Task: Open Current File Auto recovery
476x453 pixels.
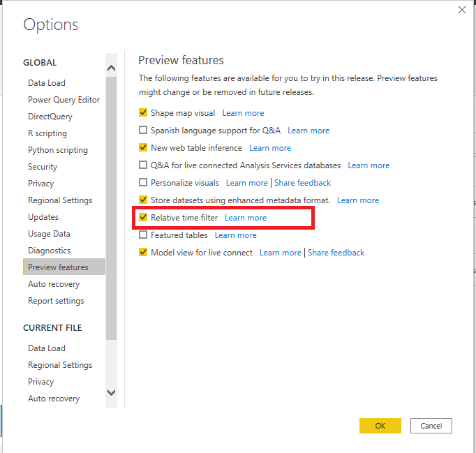Action: click(x=54, y=399)
